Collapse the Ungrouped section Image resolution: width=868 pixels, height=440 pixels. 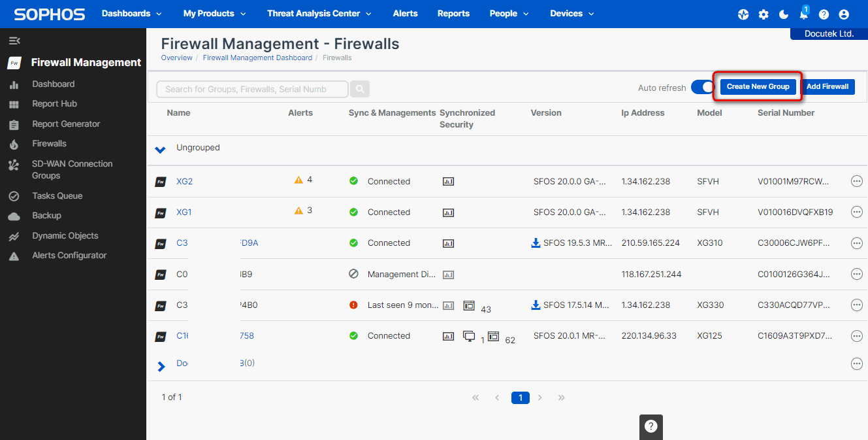[160, 150]
